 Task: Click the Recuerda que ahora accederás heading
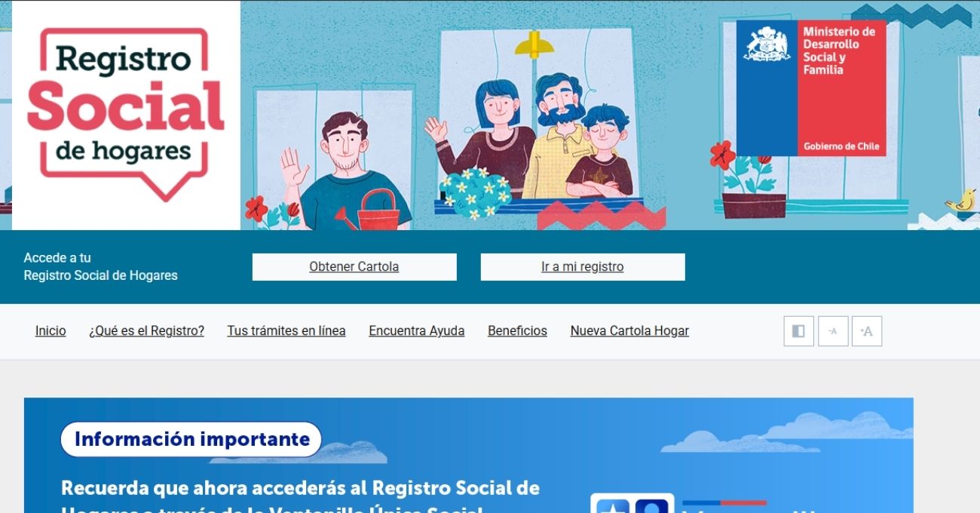tap(300, 499)
